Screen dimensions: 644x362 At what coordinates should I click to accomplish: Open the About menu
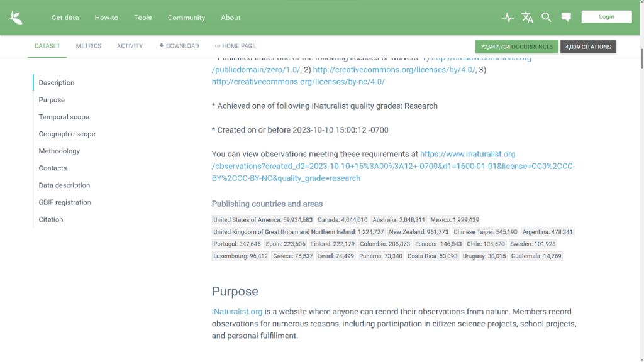pyautogui.click(x=230, y=18)
